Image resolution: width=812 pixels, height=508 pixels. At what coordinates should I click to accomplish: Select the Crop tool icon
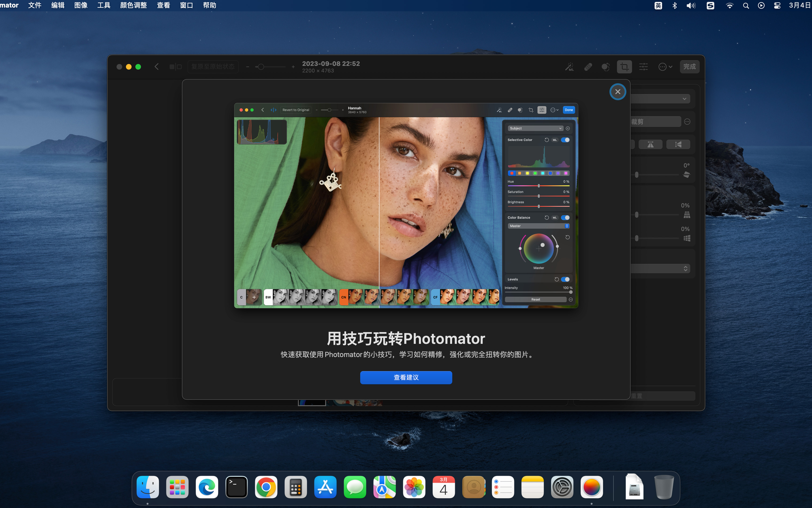pos(624,67)
